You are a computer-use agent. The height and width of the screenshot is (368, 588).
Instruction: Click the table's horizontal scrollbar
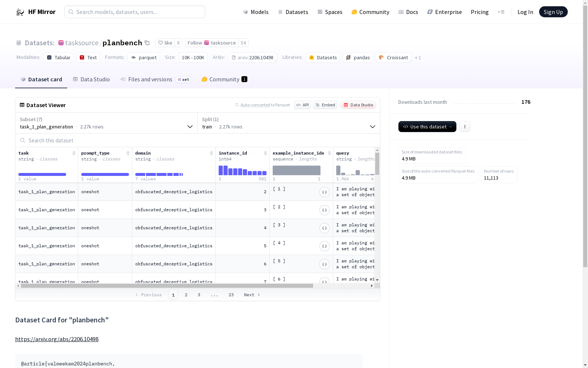167,286
